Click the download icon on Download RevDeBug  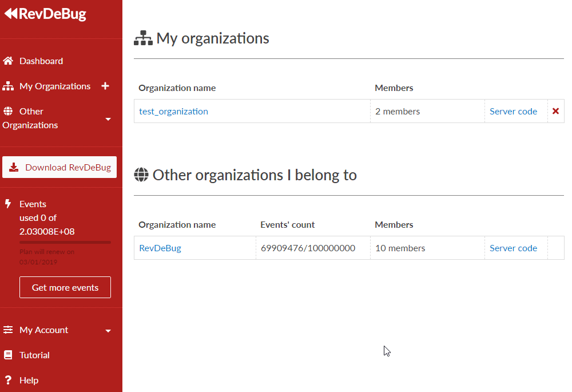click(x=14, y=168)
